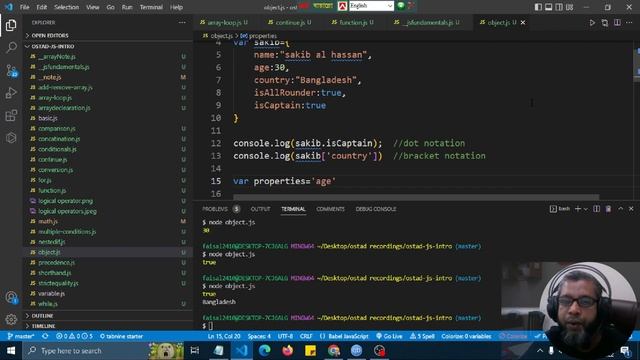Click Go Live in status bar
Viewport: 640px width, 360px height.
coord(389,336)
